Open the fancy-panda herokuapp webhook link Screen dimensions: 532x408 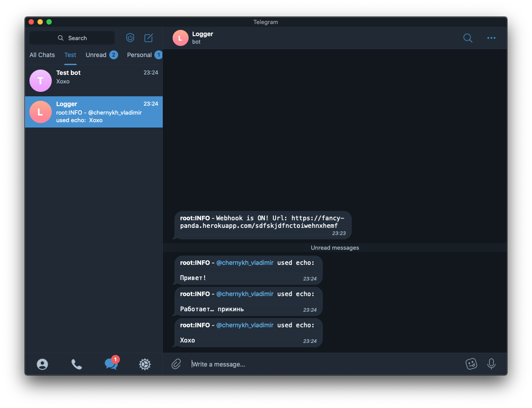pos(262,222)
